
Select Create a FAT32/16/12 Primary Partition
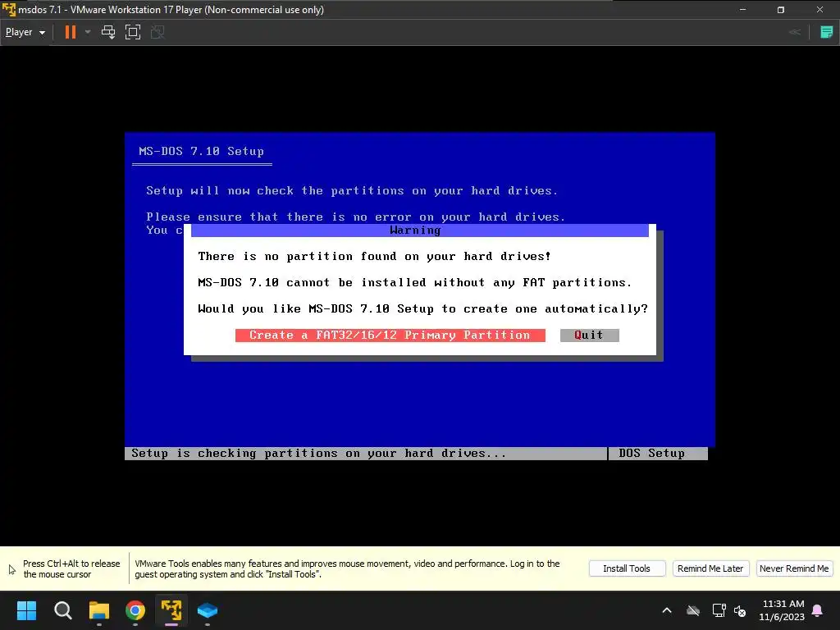click(x=390, y=335)
